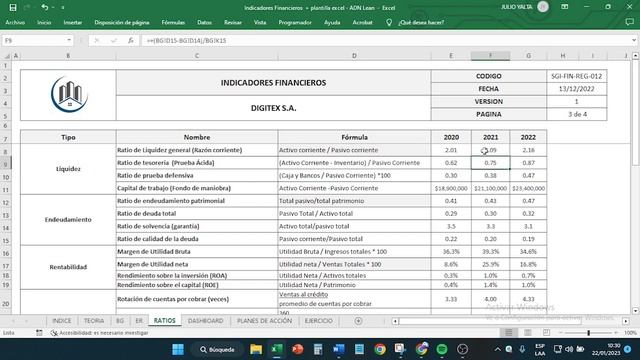Open the Programador ribbon tab
Screen dimensions: 640x360
[295, 22]
